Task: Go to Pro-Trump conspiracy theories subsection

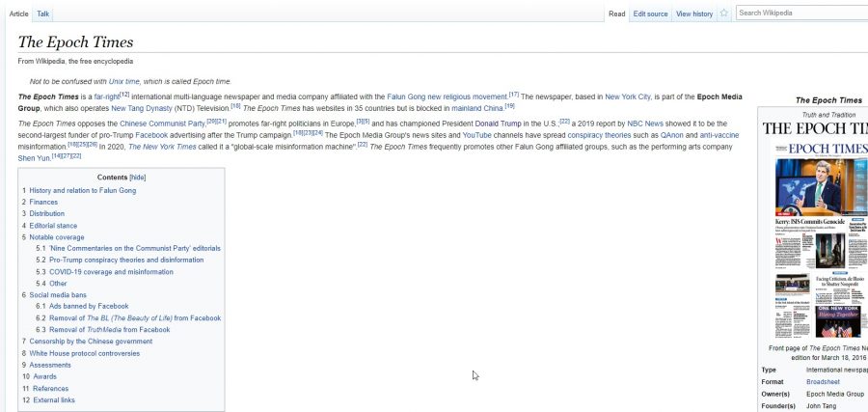Action: click(126, 261)
